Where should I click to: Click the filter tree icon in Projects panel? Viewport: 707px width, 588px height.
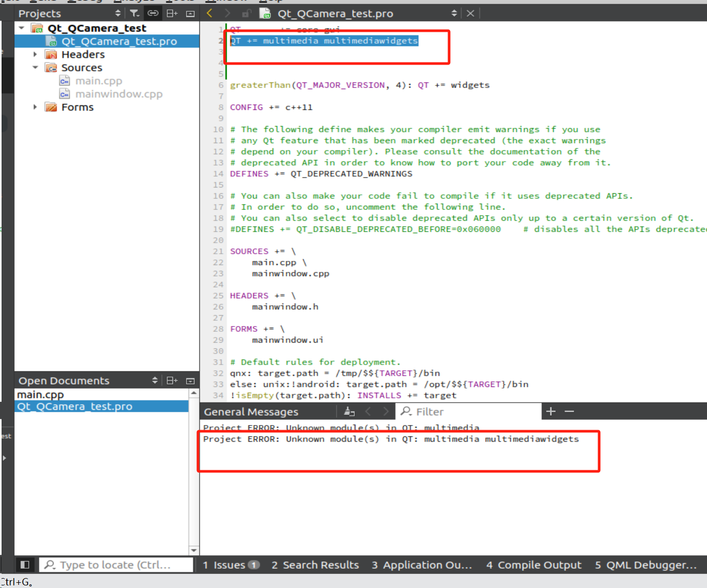(x=134, y=13)
